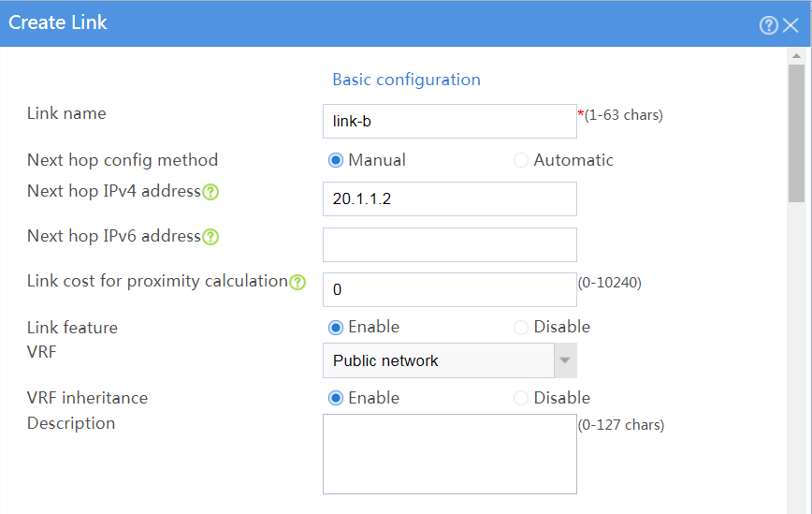Viewport: 812px width, 514px height.
Task: Close the Create Link dialog
Action: tap(790, 25)
